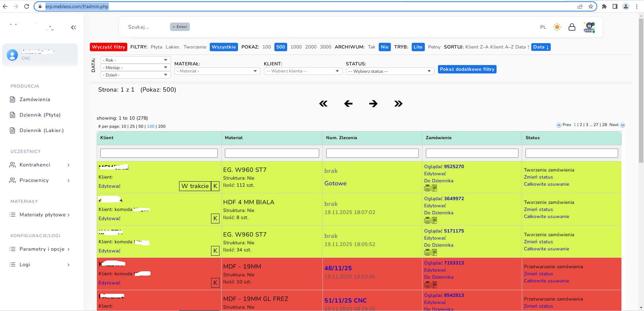644x311 pixels.
Task: Open the Wybierz klienta dropdown
Action: pyautogui.click(x=303, y=71)
